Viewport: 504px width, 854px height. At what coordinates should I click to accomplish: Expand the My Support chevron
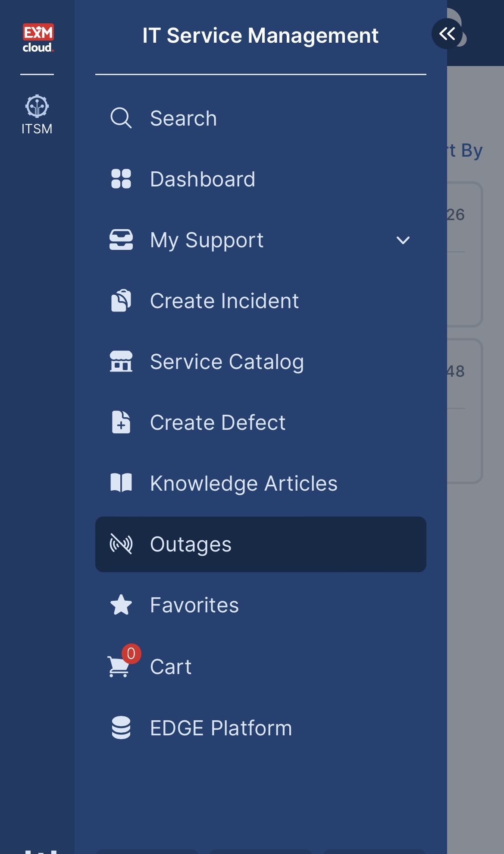(403, 240)
